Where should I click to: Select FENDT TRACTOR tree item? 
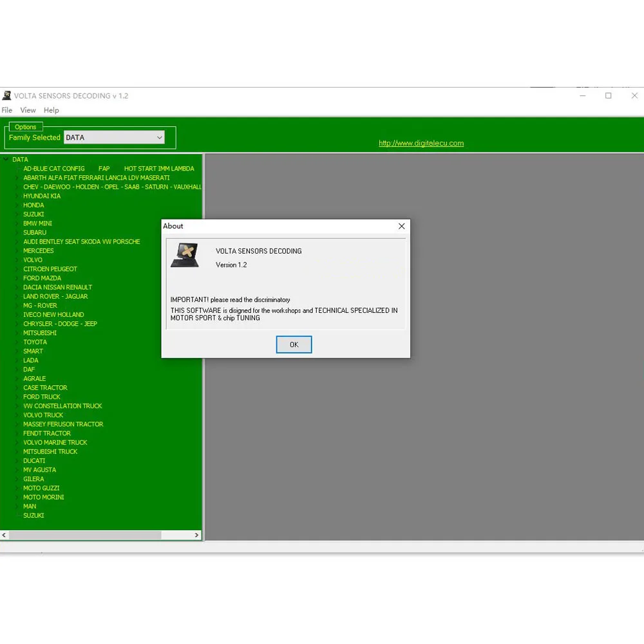[47, 433]
